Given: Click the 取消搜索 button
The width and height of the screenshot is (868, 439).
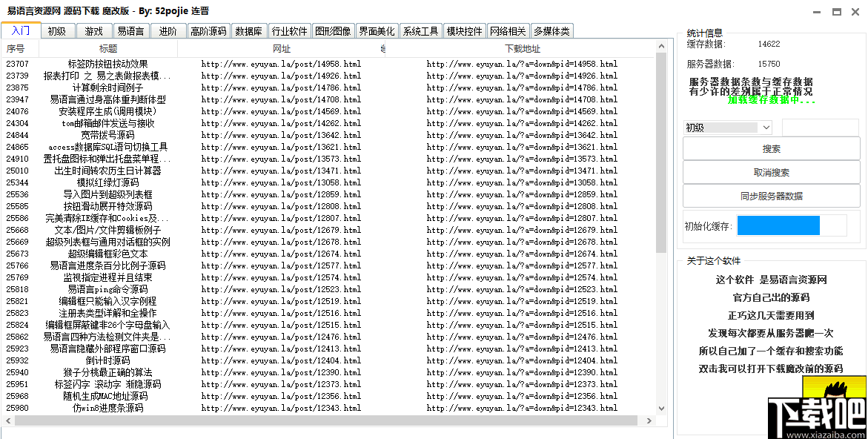Looking at the screenshot, I should tap(771, 173).
